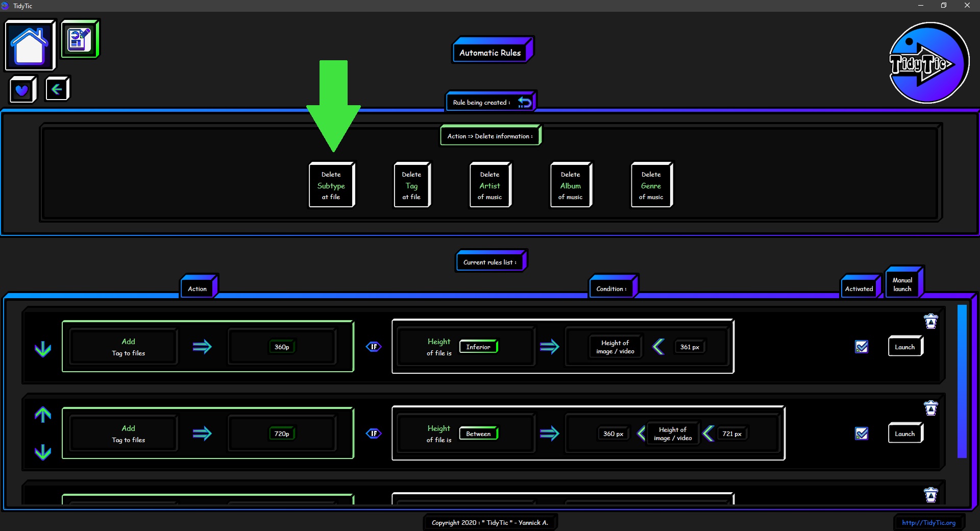Undo rule being created with return arrow
This screenshot has width=980, height=531.
(x=524, y=102)
